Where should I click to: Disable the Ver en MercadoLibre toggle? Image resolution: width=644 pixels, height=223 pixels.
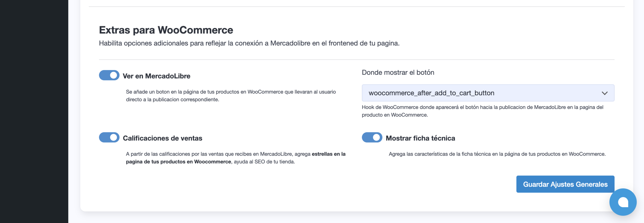pyautogui.click(x=109, y=75)
